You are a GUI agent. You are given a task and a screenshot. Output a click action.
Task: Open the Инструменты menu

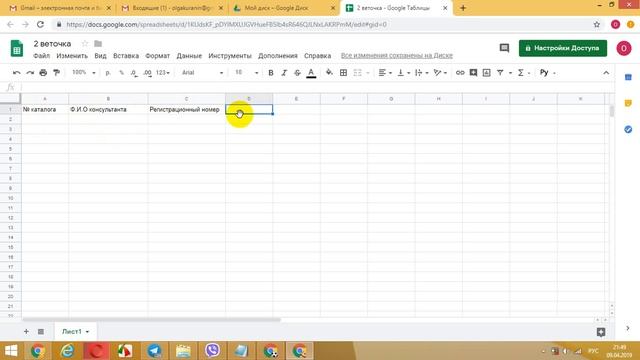point(230,56)
